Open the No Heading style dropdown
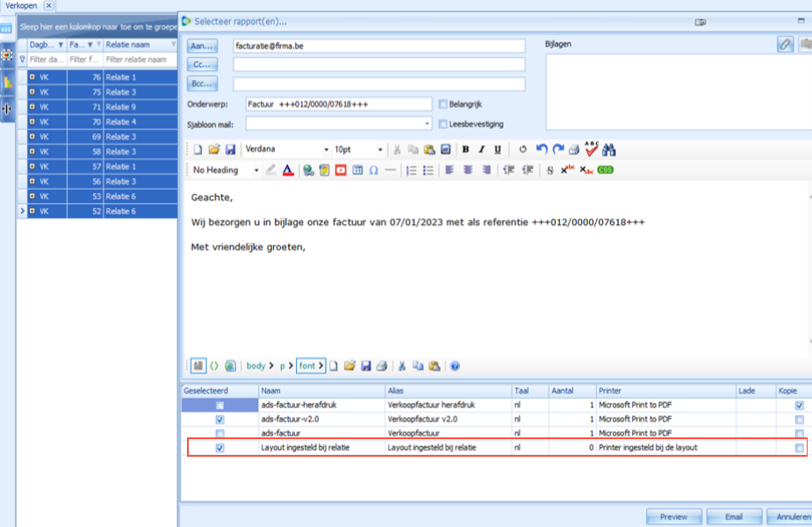The height and width of the screenshot is (527, 812). (256, 170)
